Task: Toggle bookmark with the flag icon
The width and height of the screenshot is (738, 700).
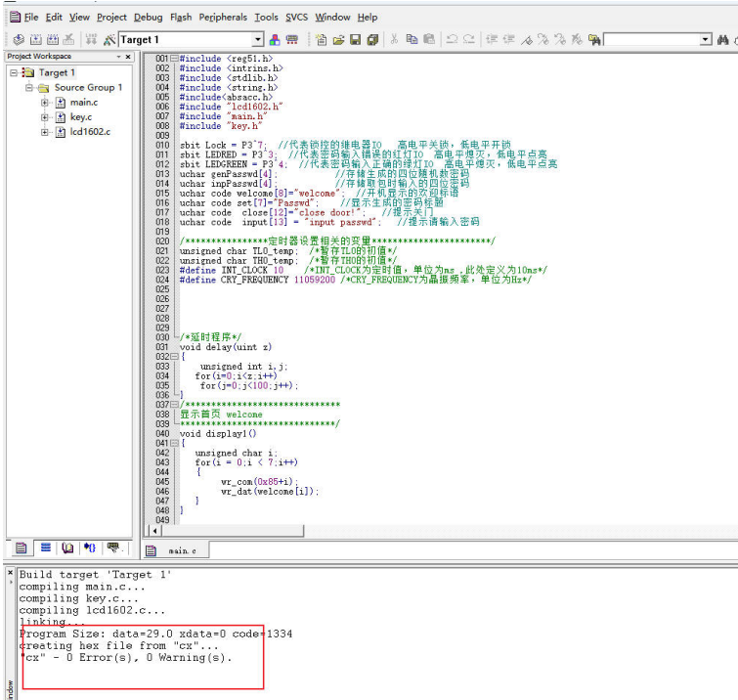Action: pos(526,39)
